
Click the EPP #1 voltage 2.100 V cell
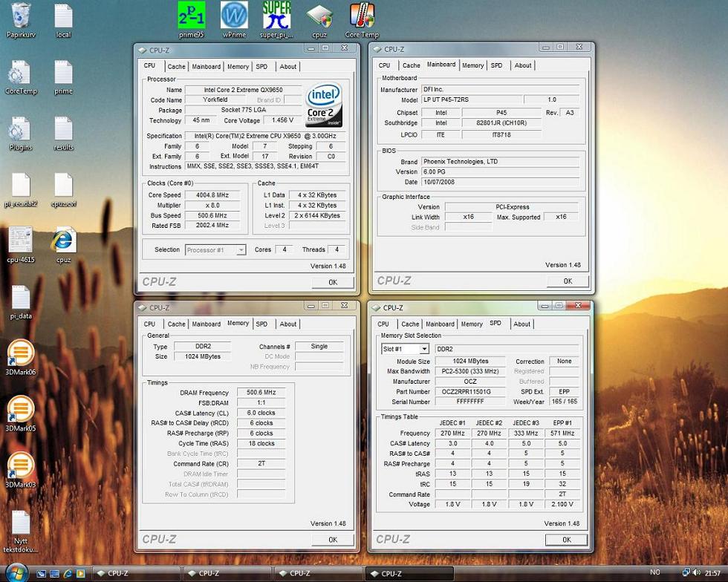click(x=562, y=504)
